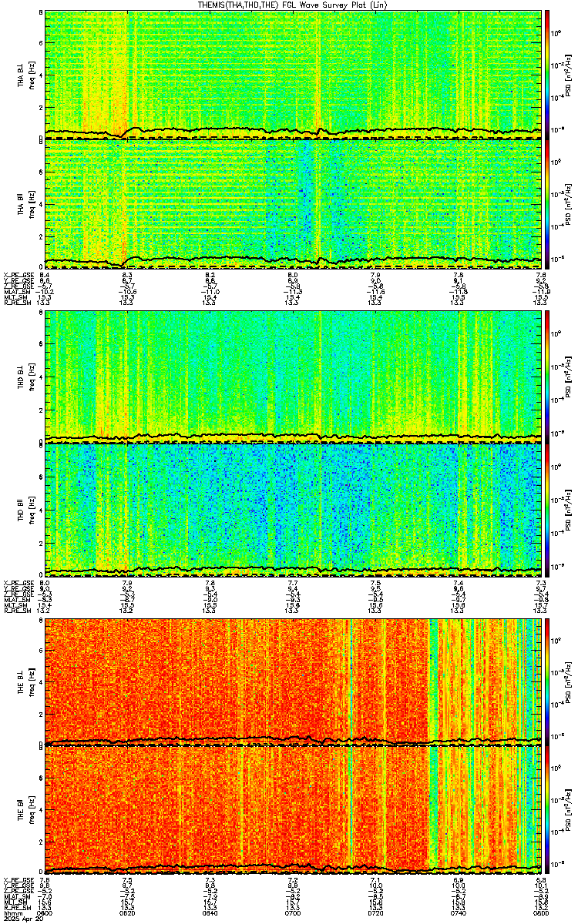Select the THD B-perpendicular spectrogram panel
578x924 pixels.
pyautogui.click(x=293, y=377)
